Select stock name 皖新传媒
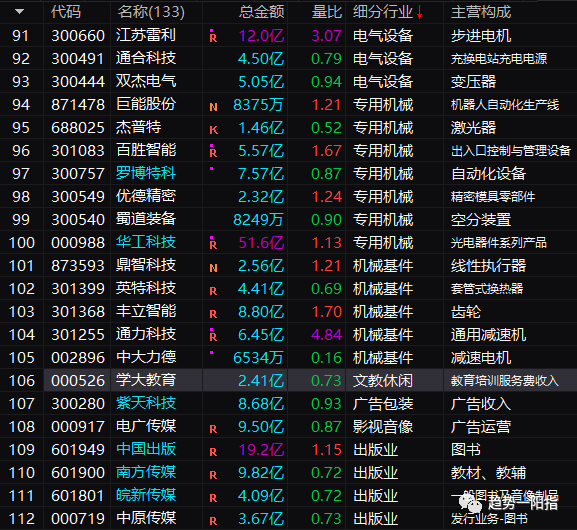Viewport: 577px width, 530px height. coord(146,495)
